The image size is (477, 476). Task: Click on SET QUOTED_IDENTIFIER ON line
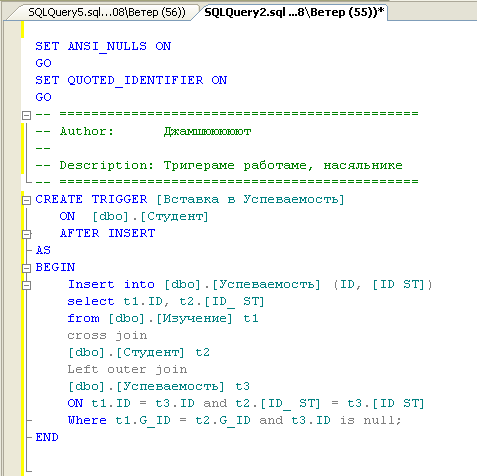tap(131, 80)
